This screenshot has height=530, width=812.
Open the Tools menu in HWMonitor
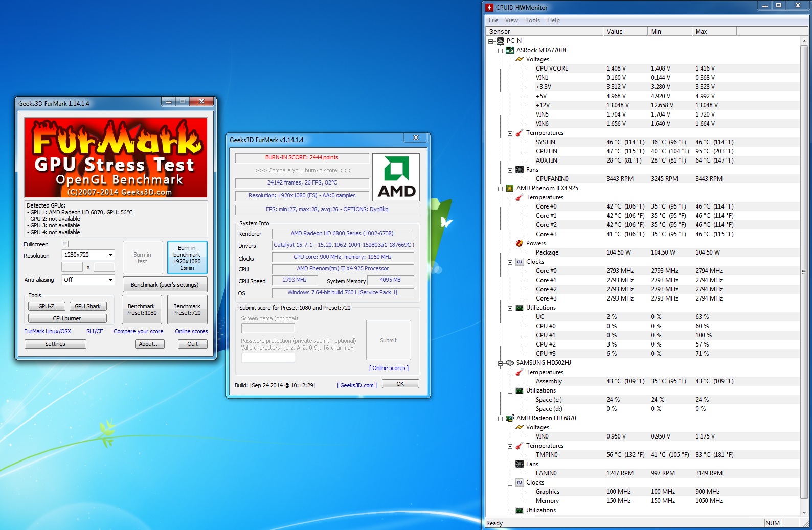532,20
